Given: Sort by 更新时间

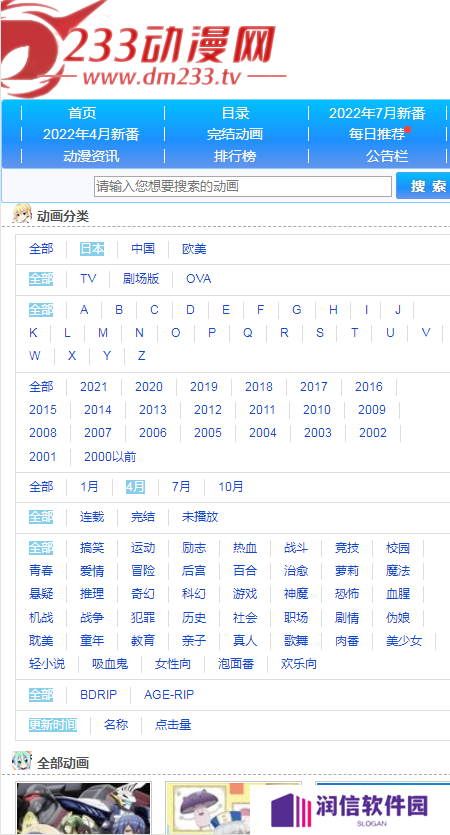Looking at the screenshot, I should pyautogui.click(x=53, y=725).
